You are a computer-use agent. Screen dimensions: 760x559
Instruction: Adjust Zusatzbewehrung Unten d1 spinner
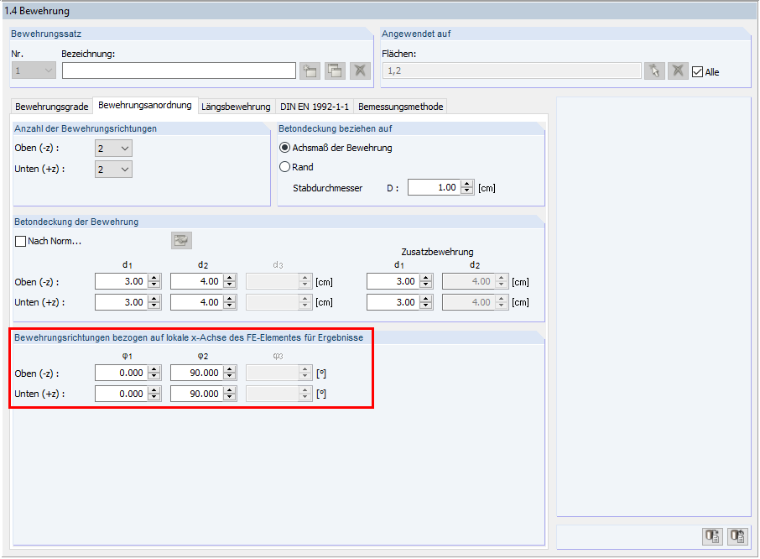(426, 303)
